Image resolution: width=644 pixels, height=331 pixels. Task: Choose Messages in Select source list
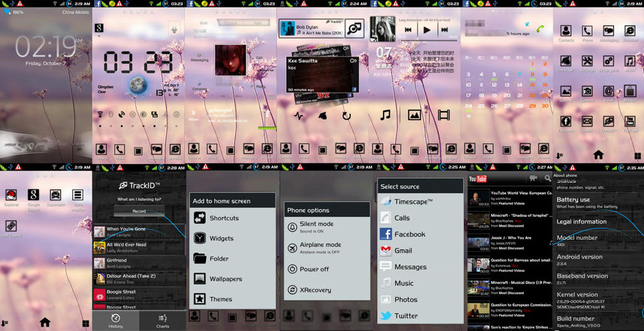click(x=421, y=267)
